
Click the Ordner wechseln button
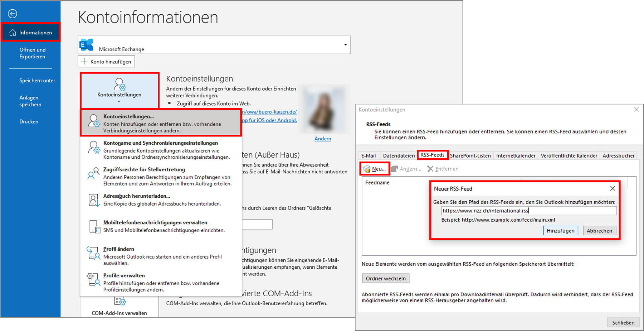point(386,278)
